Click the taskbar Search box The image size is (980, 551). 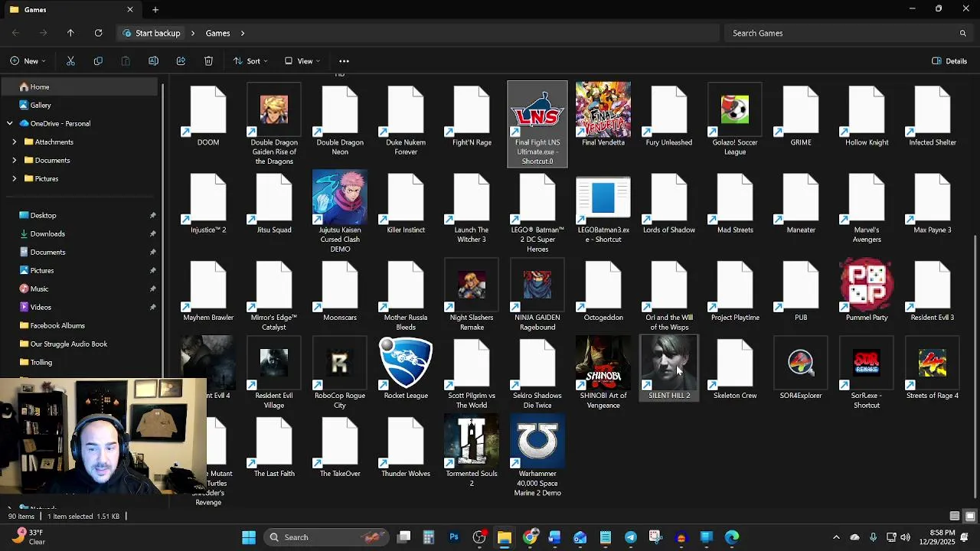[326, 537]
